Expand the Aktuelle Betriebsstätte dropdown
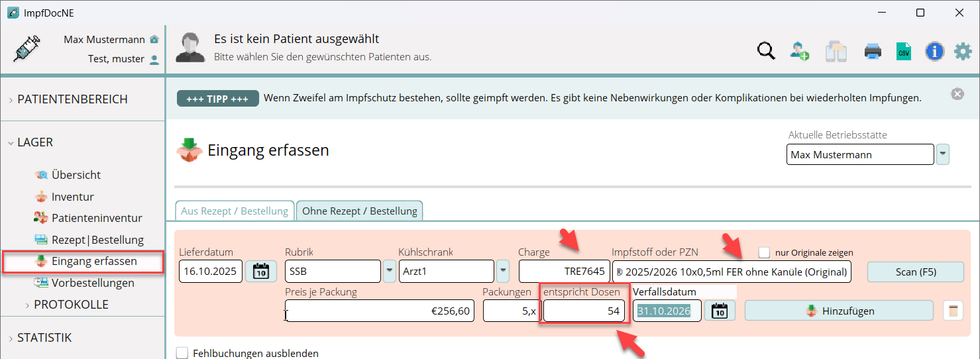The height and width of the screenshot is (359, 980). [942, 155]
